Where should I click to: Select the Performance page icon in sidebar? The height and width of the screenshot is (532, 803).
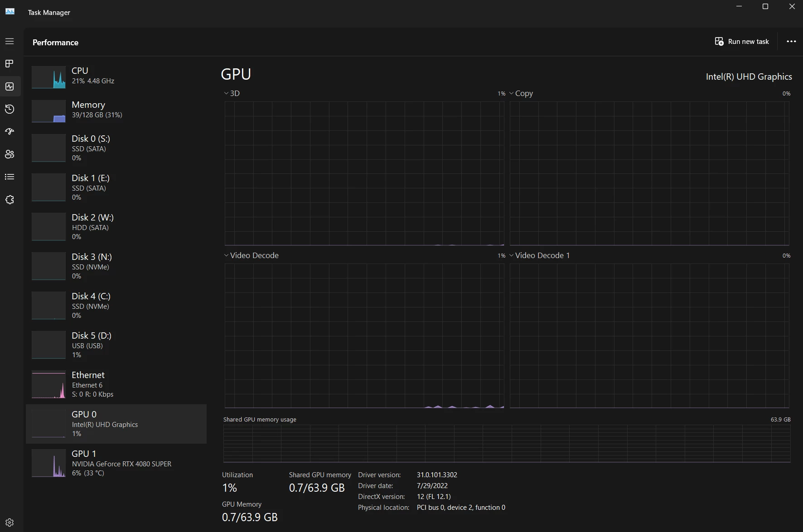tap(10, 86)
